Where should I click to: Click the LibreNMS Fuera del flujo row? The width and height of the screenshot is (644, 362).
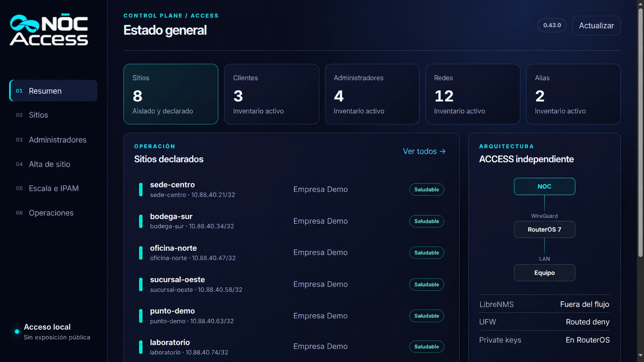tap(544, 304)
